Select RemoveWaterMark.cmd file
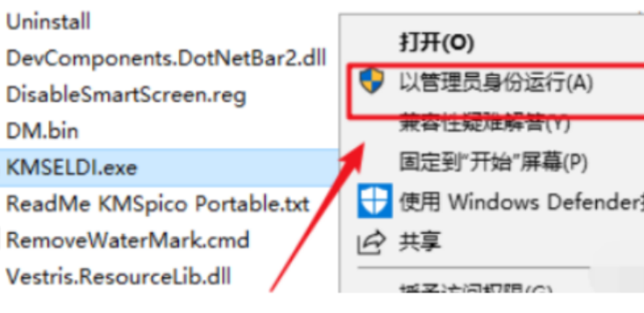644x313 pixels. click(x=127, y=240)
